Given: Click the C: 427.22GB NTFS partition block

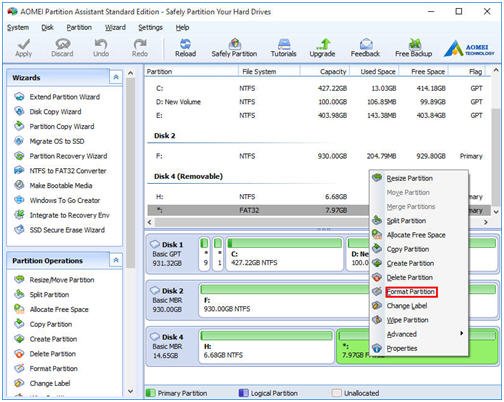Looking at the screenshot, I should coord(284,254).
